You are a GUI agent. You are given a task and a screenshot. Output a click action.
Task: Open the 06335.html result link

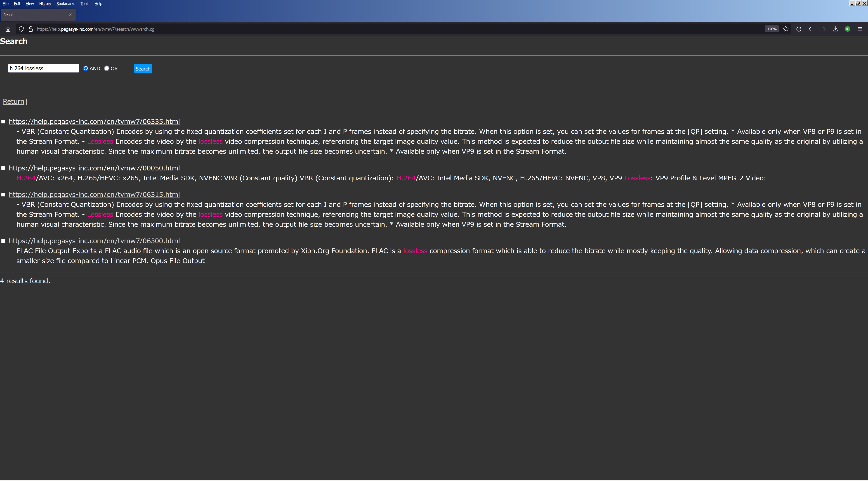[94, 122]
